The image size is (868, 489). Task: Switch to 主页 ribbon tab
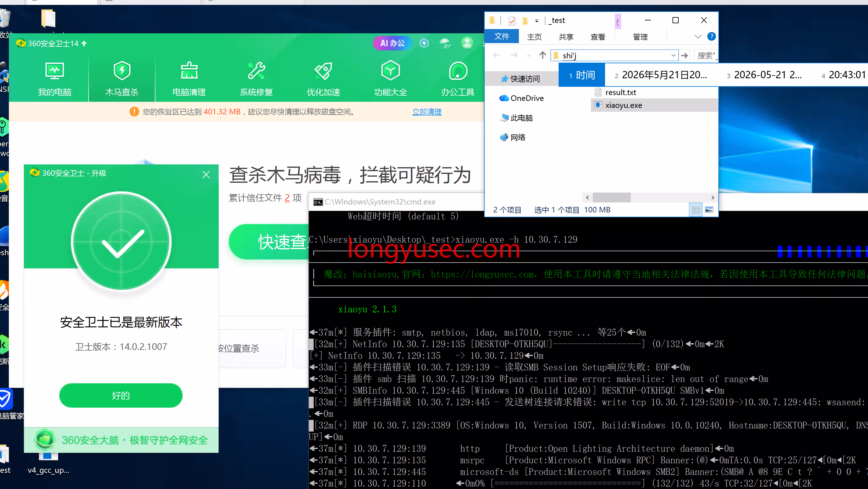coord(534,37)
